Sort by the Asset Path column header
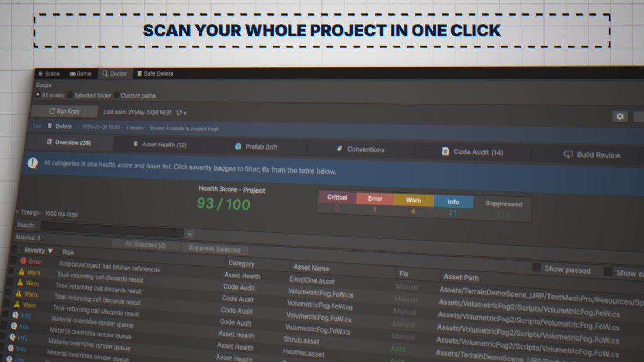This screenshot has width=644, height=362. [461, 277]
